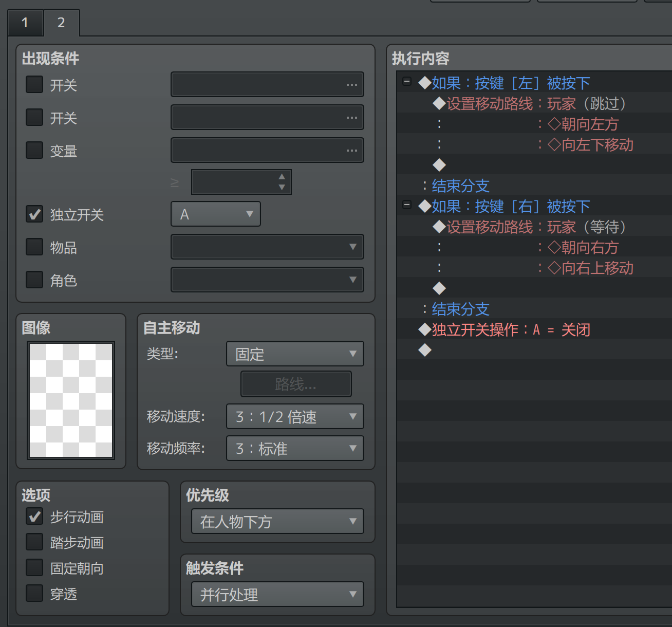Enable the 固定朝向 option

(34, 567)
